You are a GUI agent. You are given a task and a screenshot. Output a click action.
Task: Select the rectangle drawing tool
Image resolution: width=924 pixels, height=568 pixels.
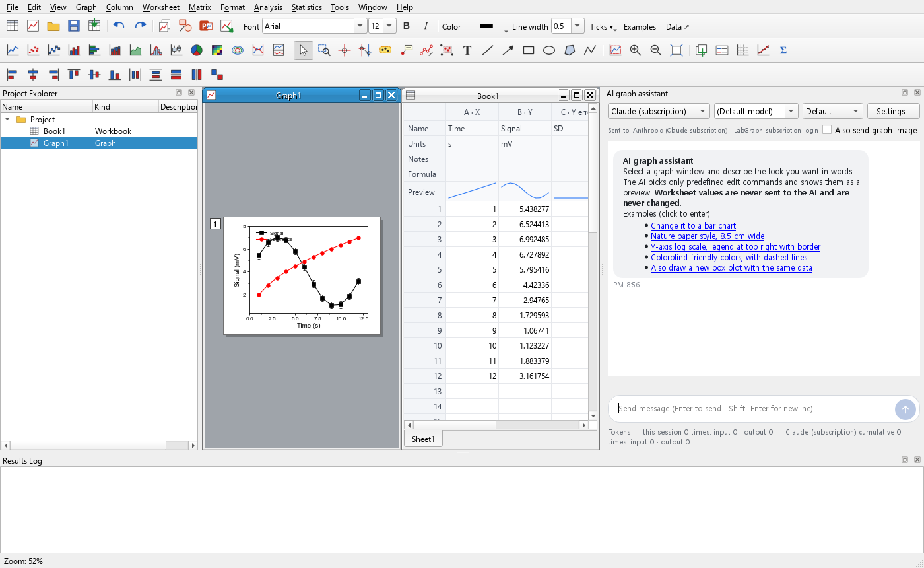[529, 50]
